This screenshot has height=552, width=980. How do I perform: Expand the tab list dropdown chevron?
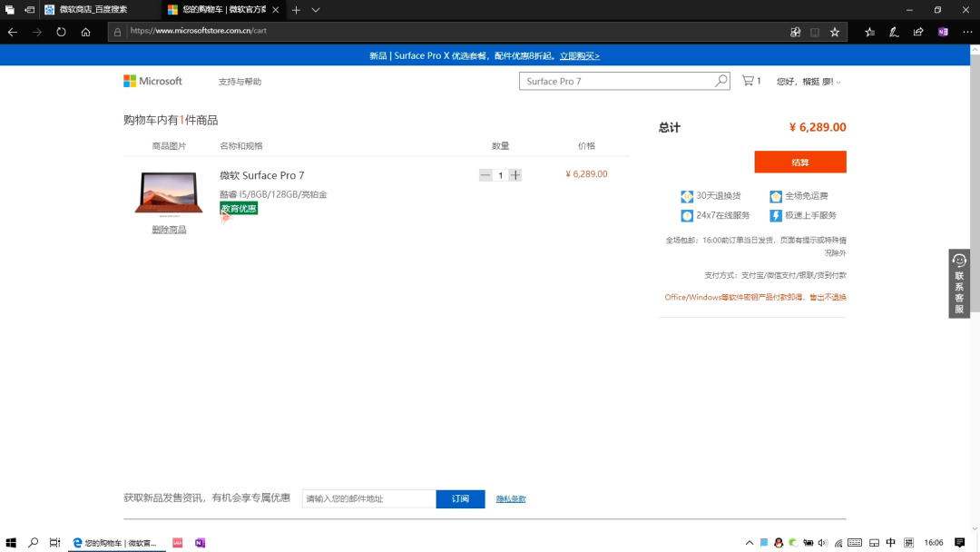316,10
